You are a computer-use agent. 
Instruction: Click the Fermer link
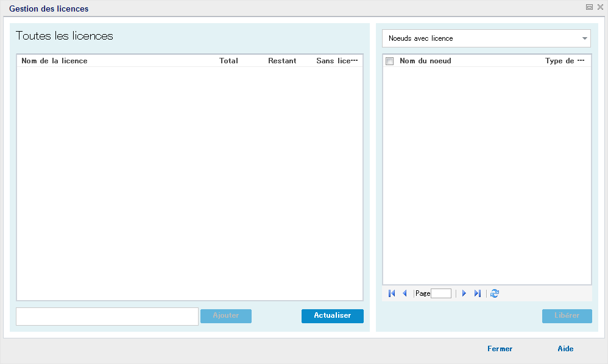500,349
